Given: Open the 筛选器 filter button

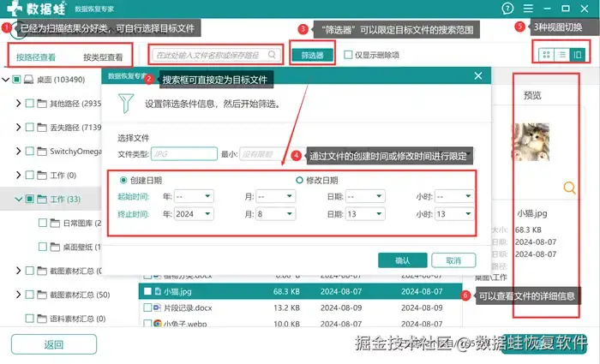Looking at the screenshot, I should point(312,56).
